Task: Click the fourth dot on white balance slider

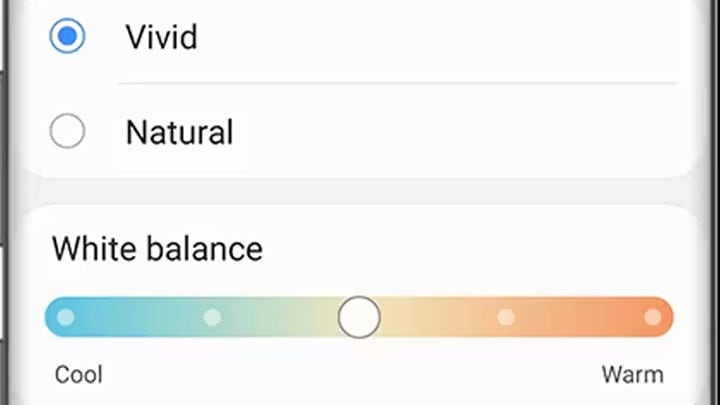Action: 506,317
